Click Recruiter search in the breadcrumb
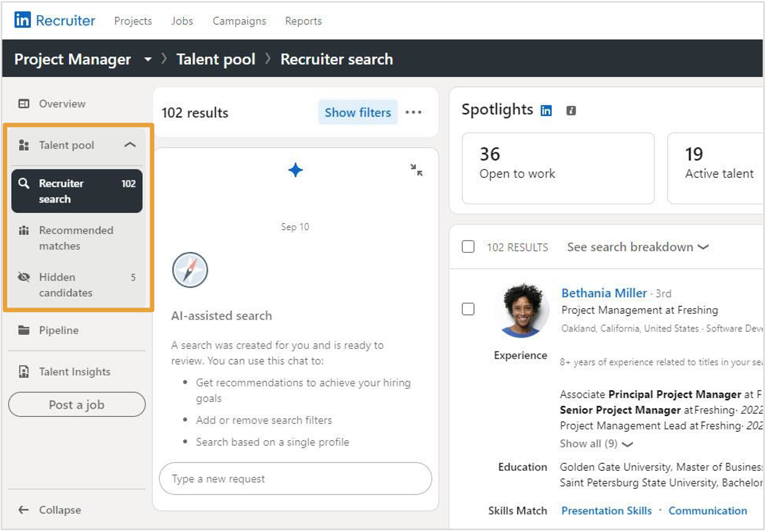 click(337, 59)
